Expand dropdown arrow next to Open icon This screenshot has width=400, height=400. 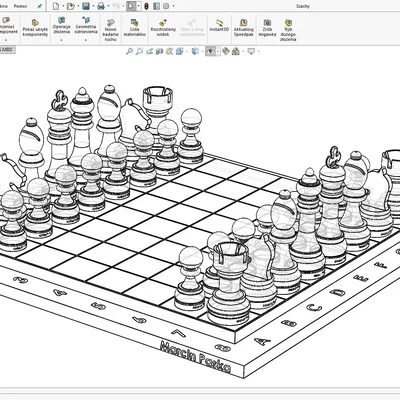[x=77, y=6]
